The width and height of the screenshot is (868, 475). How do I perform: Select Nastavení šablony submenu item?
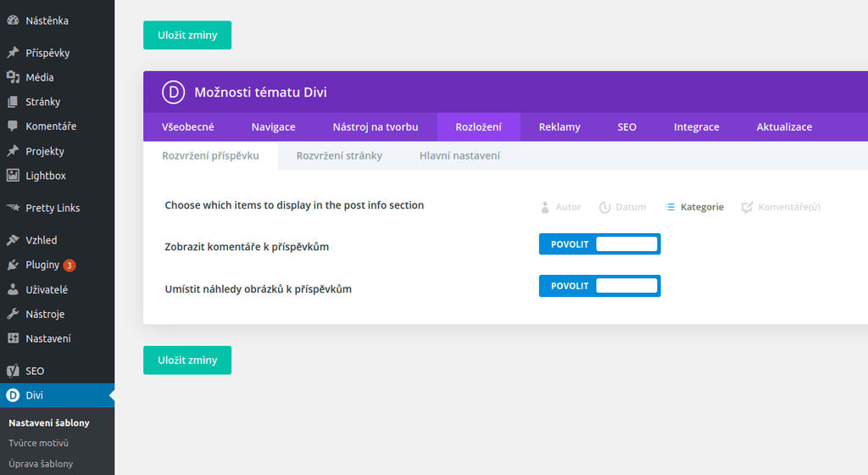[x=48, y=422]
